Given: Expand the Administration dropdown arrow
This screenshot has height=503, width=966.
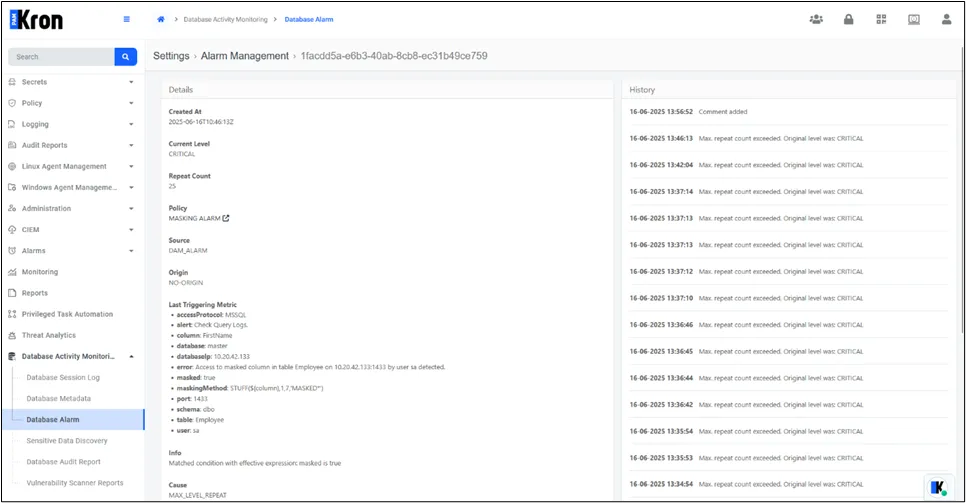Looking at the screenshot, I should (131, 208).
